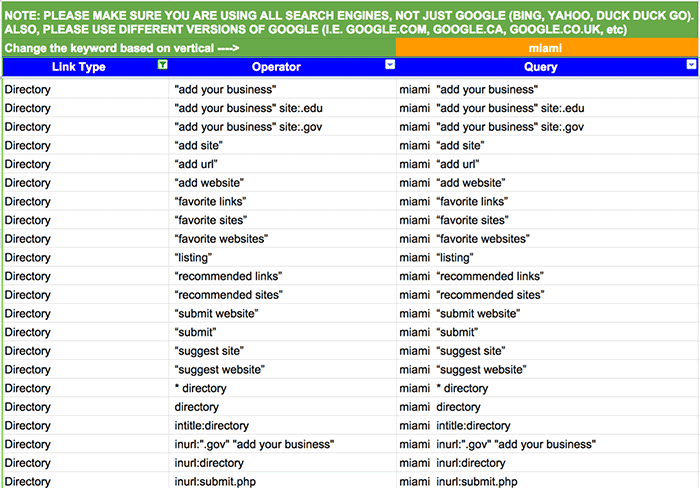Select operator cell intitle:directory
This screenshot has height=488, width=700.
(283, 425)
